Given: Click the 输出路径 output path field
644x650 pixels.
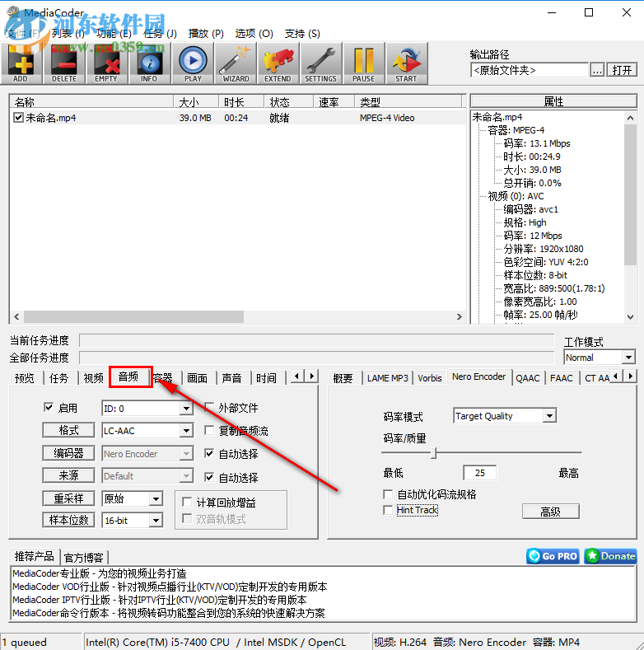Looking at the screenshot, I should pyautogui.click(x=530, y=70).
